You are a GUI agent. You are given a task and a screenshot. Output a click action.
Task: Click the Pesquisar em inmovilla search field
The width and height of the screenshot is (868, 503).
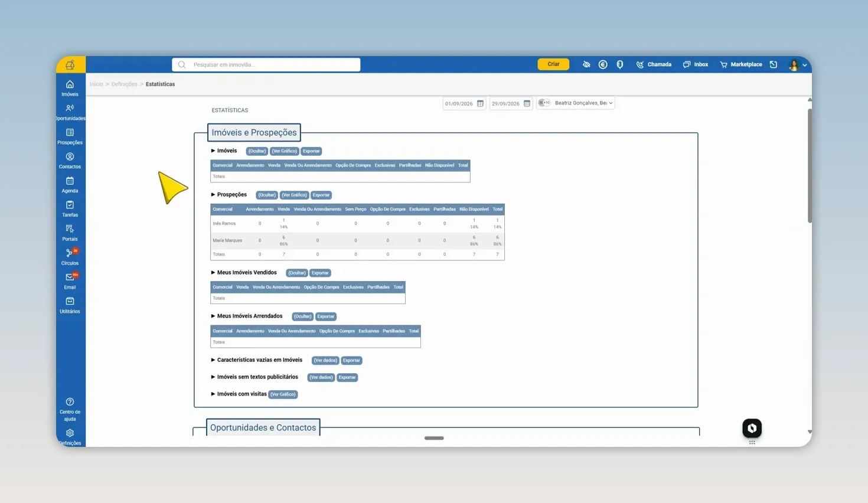pyautogui.click(x=266, y=64)
